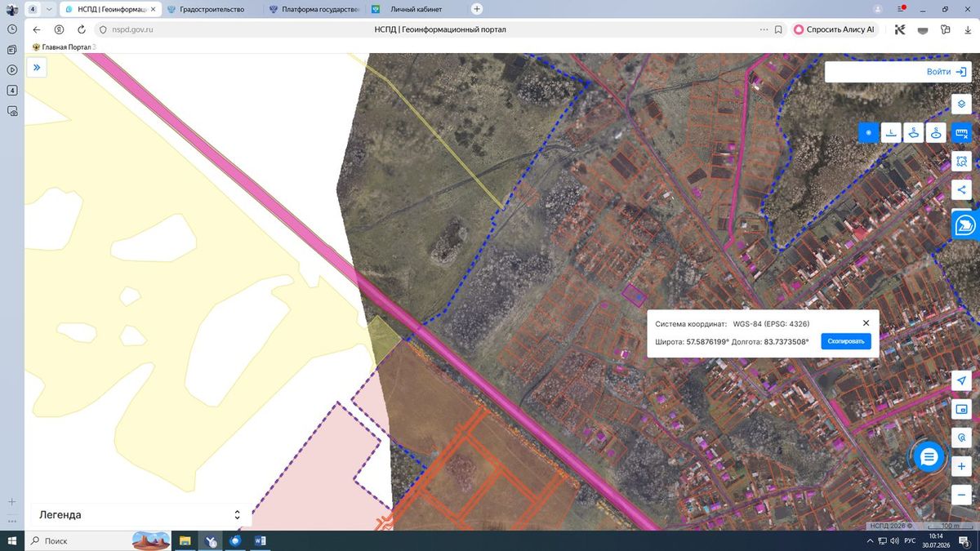Click the WGS-84 (EPSG: 4326) coordinate system
980x551 pixels.
[x=771, y=324]
